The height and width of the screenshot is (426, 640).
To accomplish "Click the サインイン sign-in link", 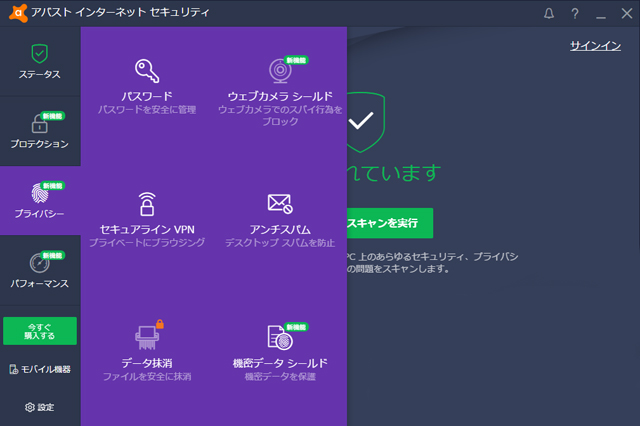I will tap(595, 46).
